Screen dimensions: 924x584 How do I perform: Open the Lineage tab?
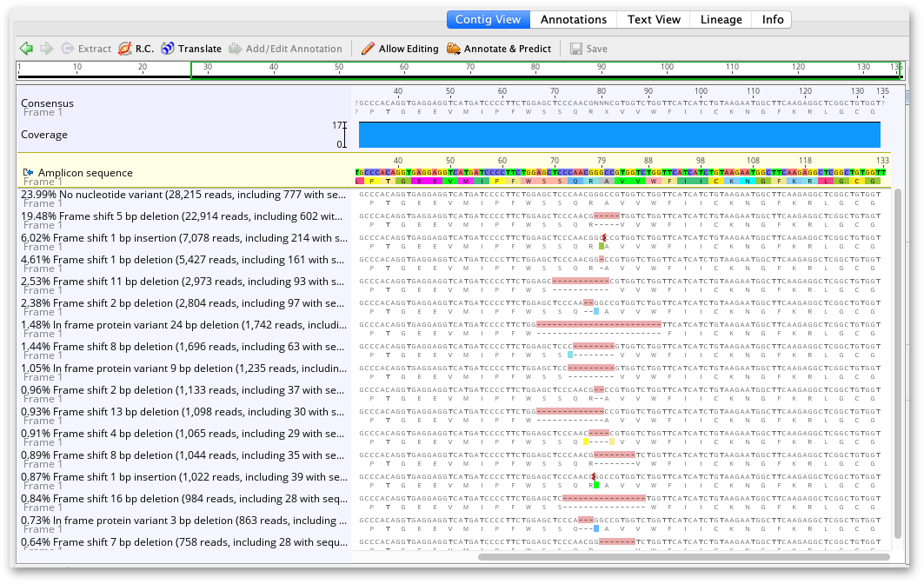point(721,19)
